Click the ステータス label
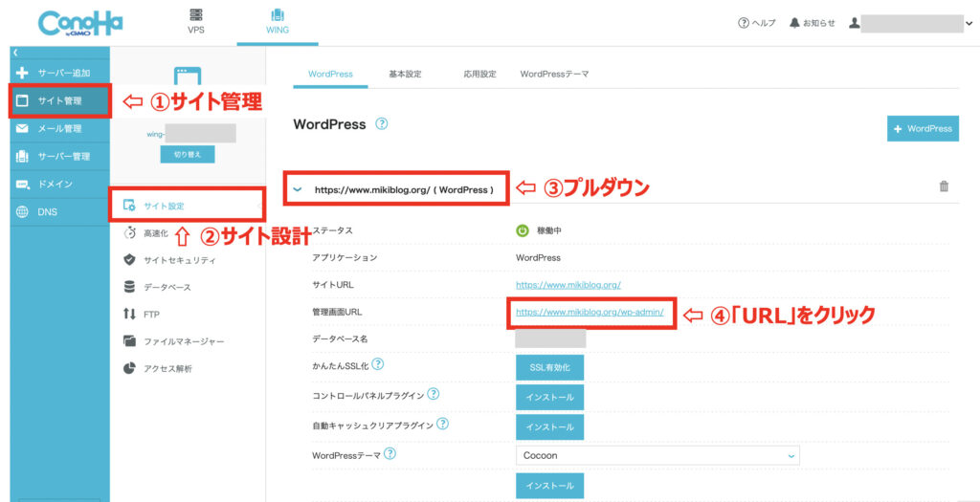This screenshot has width=980, height=502. pyautogui.click(x=332, y=230)
